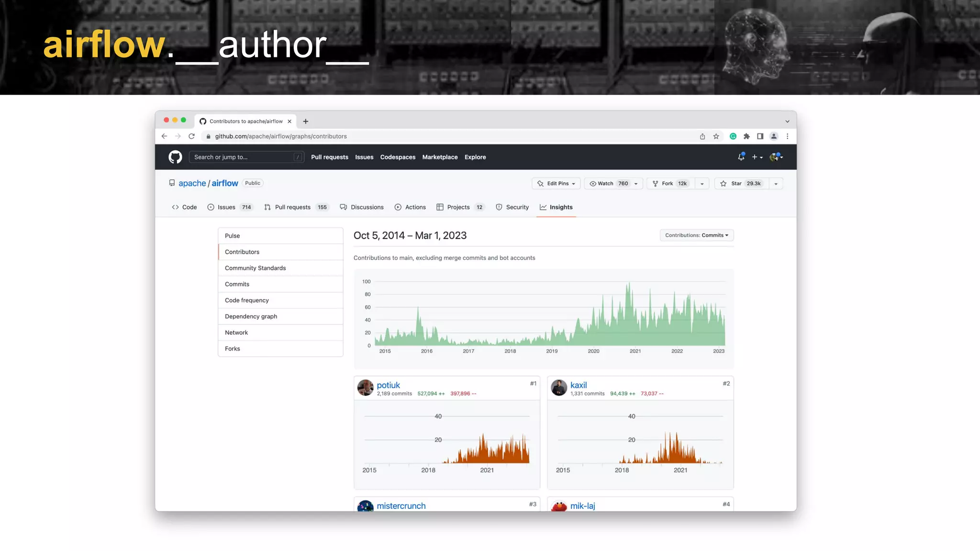Switch to the Security tab
The image size is (980, 551).
(512, 207)
